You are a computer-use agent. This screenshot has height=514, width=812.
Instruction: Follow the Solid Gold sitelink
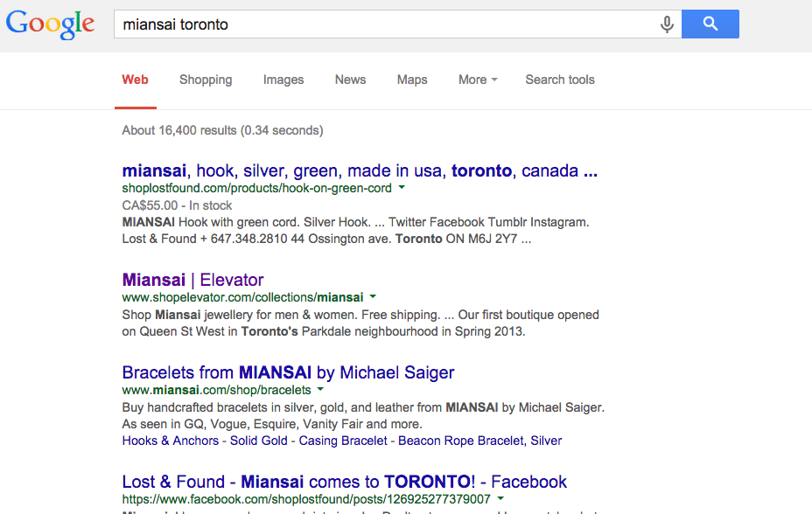pos(258,441)
